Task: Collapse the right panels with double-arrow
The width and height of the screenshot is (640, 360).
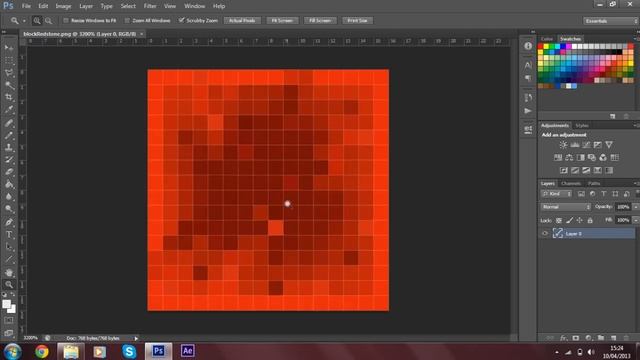Action: pyautogui.click(x=533, y=32)
